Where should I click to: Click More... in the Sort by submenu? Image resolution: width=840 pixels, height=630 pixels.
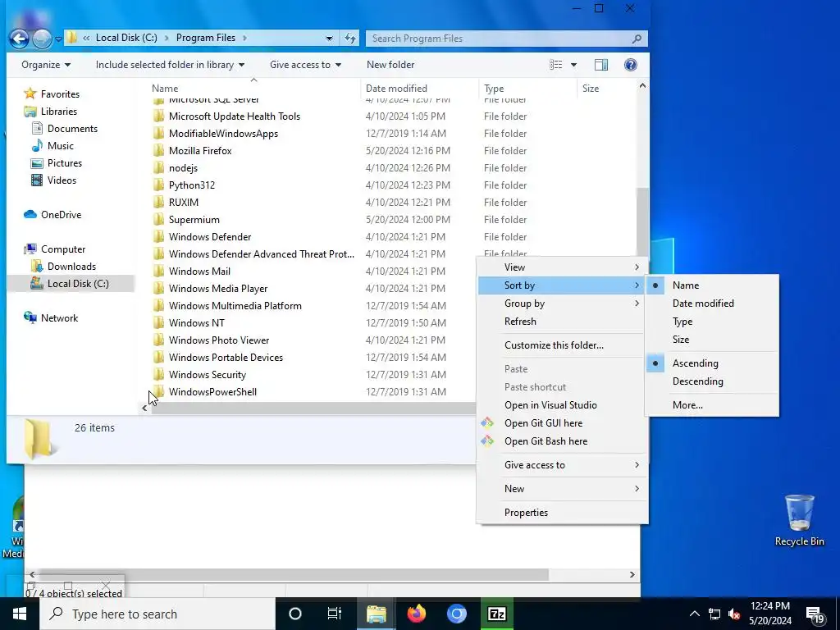point(712,405)
